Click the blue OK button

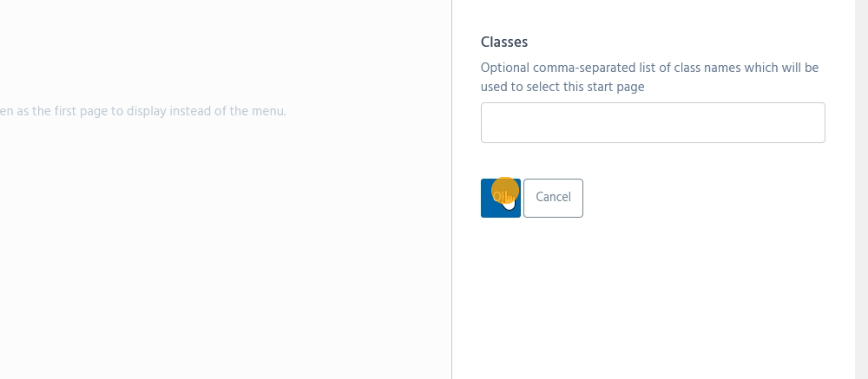coord(500,199)
